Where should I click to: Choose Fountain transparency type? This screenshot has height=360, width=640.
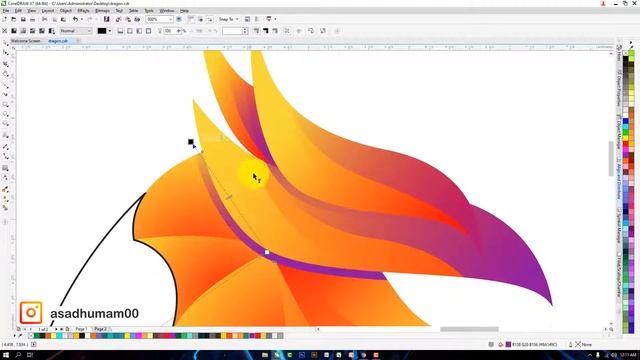point(23,31)
